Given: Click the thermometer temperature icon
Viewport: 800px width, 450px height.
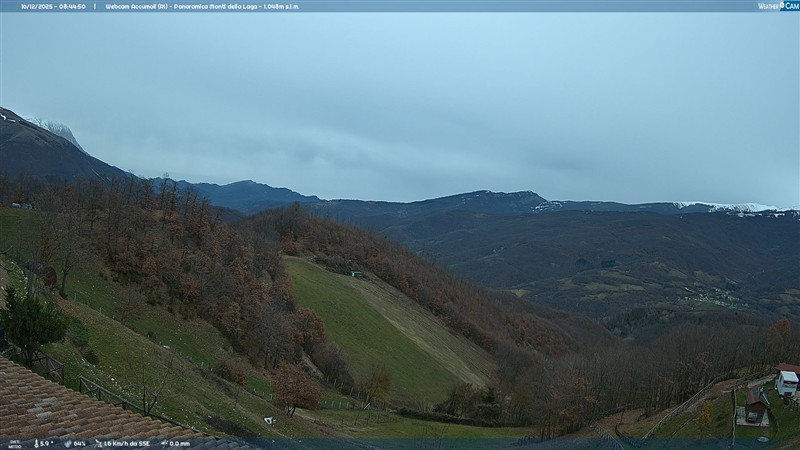Looking at the screenshot, I should [37, 443].
